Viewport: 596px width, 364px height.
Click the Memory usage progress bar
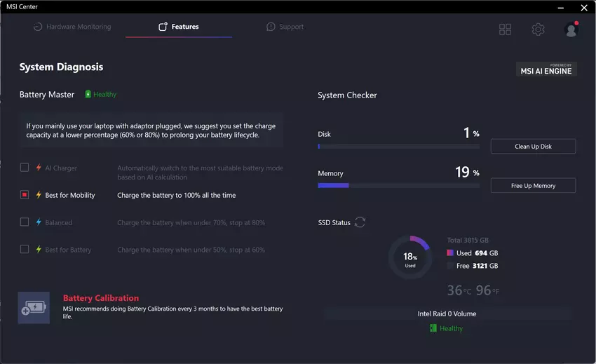point(398,186)
